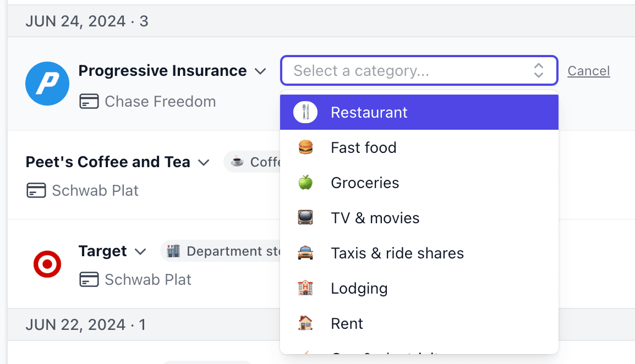The width and height of the screenshot is (635, 364).
Task: Click the Progressive Insurance logo icon
Action: (47, 84)
